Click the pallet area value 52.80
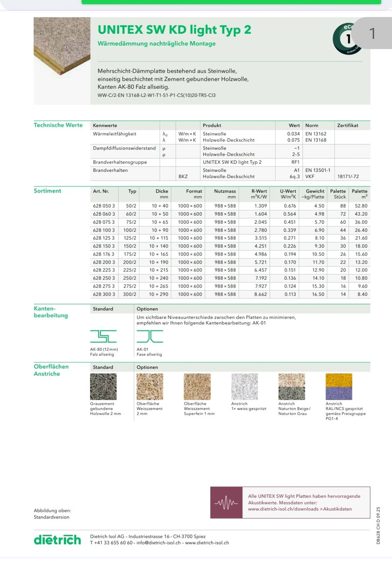392x563 pixels. pyautogui.click(x=361, y=206)
